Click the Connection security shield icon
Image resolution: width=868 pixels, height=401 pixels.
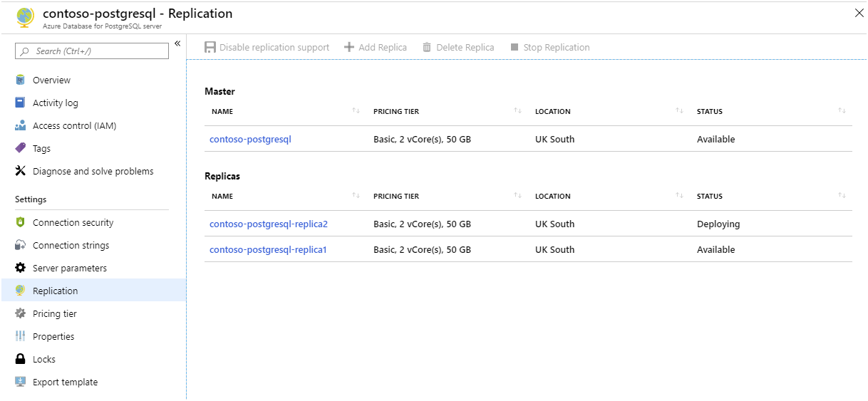[x=20, y=222]
